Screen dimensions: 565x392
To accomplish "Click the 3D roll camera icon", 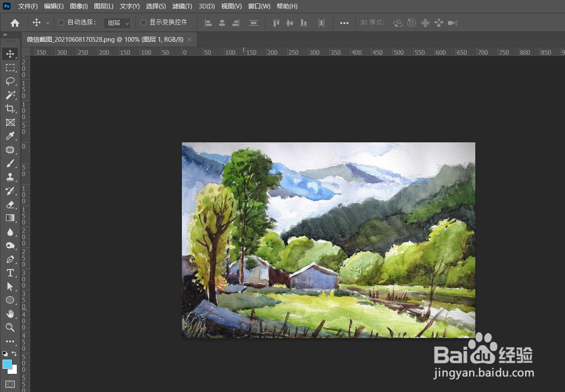I will (x=411, y=23).
